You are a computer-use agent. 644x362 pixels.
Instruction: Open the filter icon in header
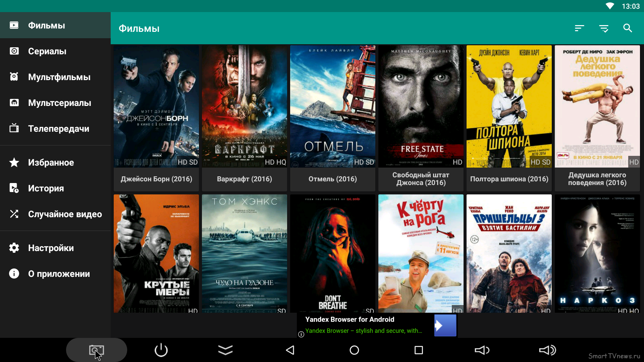point(604,28)
